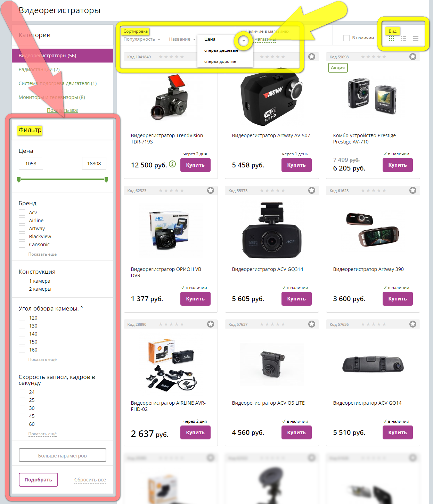Buy the Artway AV-507 recorder
This screenshot has height=504, width=433.
(x=296, y=165)
